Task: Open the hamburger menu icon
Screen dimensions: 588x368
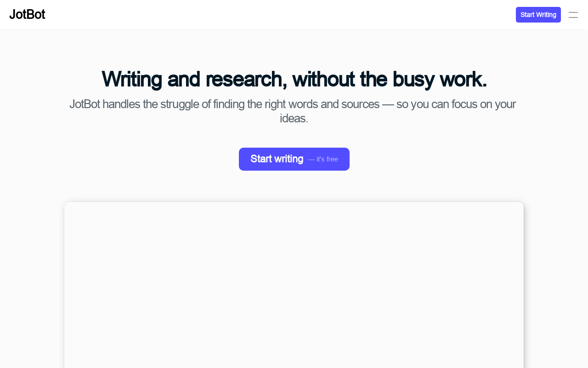Action: (573, 15)
